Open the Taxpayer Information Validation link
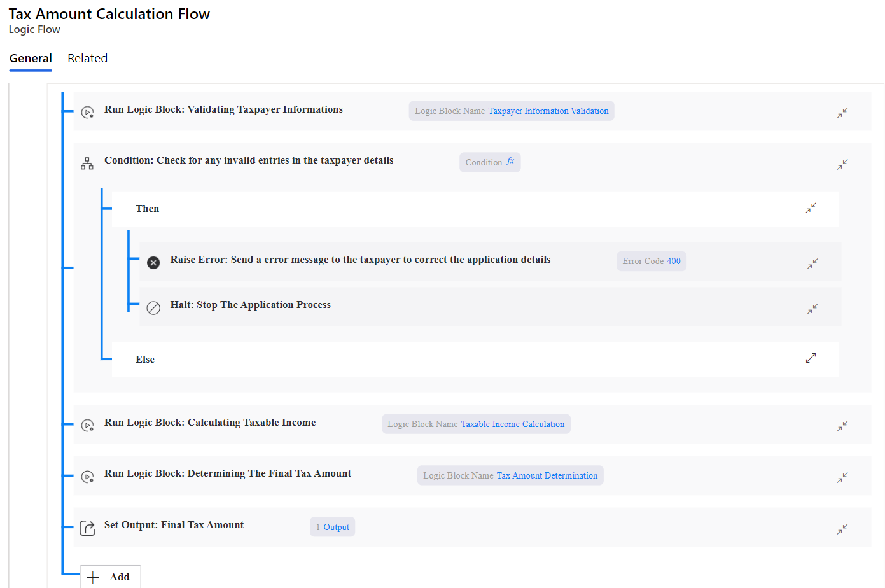The height and width of the screenshot is (588, 885). [x=548, y=111]
